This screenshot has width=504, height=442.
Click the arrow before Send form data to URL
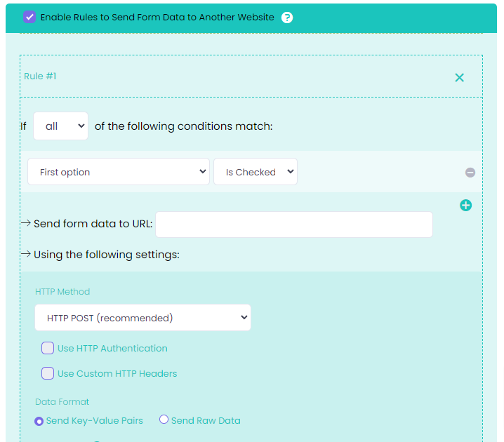click(x=26, y=224)
